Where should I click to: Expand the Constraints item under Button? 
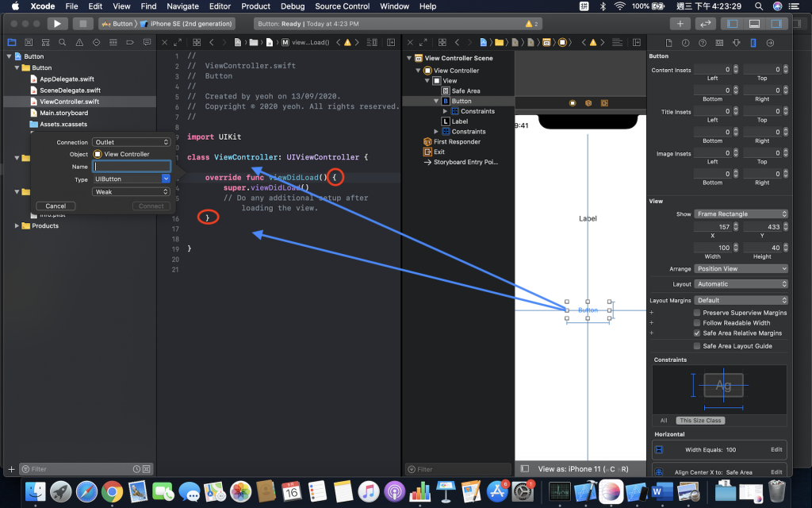[x=445, y=111]
